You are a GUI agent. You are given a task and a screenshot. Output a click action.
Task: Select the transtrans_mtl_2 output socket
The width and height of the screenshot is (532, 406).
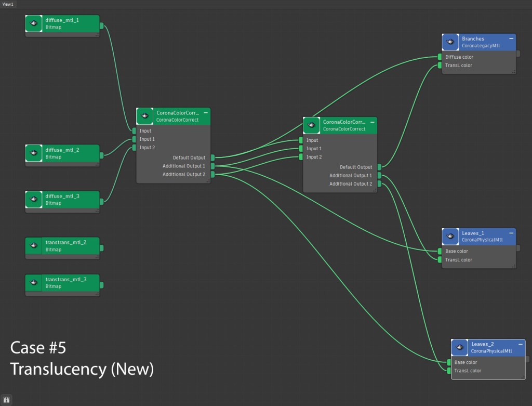(101, 248)
